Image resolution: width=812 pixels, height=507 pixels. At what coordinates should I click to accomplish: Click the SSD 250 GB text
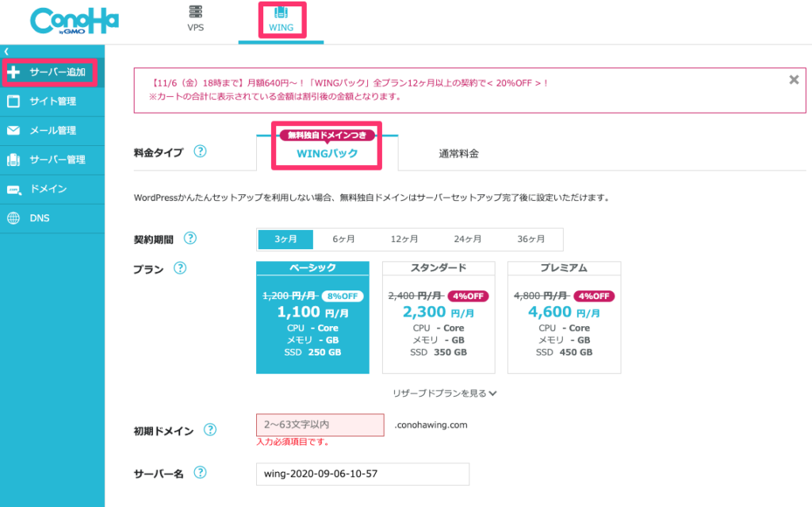(312, 352)
